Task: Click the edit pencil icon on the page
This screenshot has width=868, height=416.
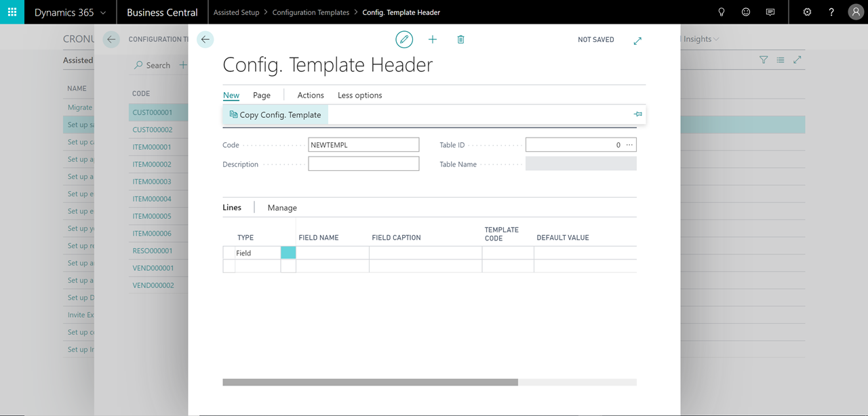Action: click(x=404, y=39)
